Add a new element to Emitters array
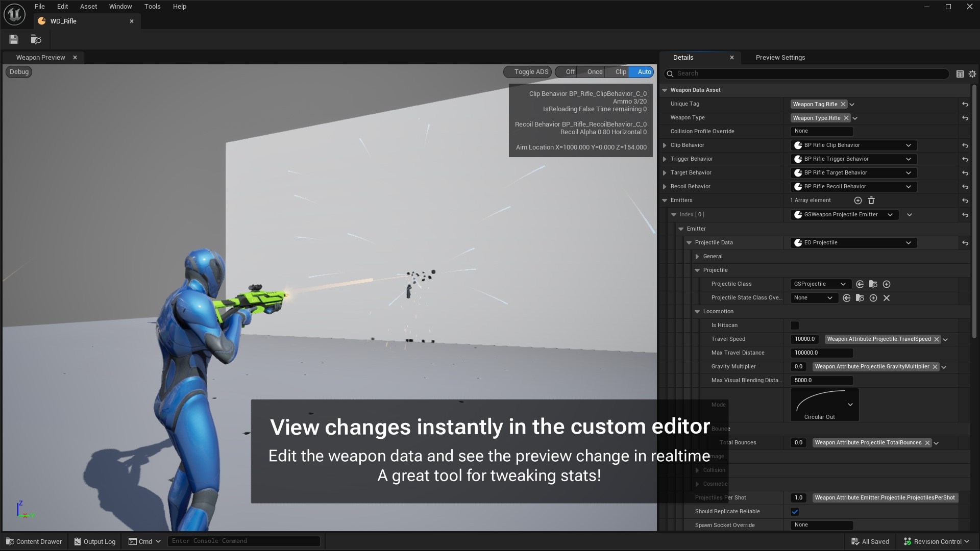 point(857,201)
